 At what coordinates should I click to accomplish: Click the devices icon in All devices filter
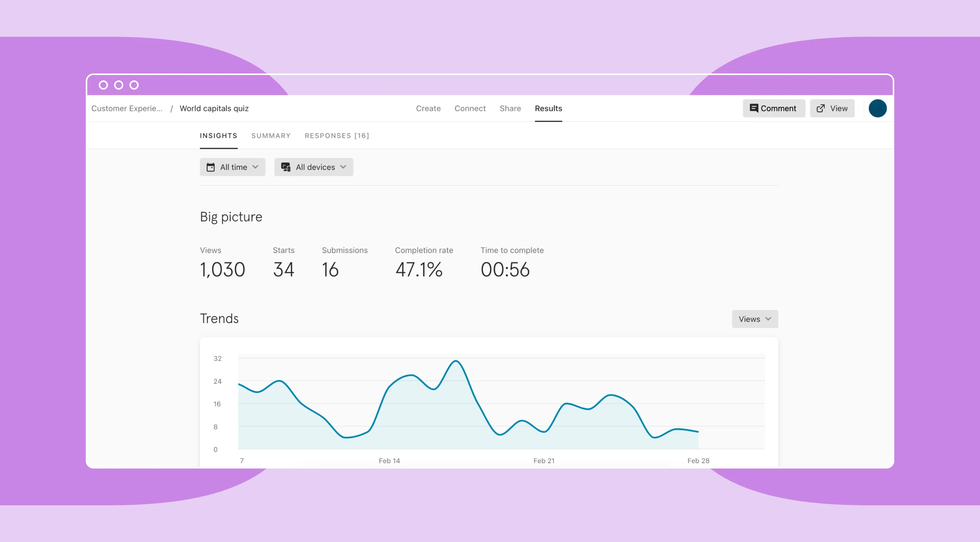(x=286, y=167)
